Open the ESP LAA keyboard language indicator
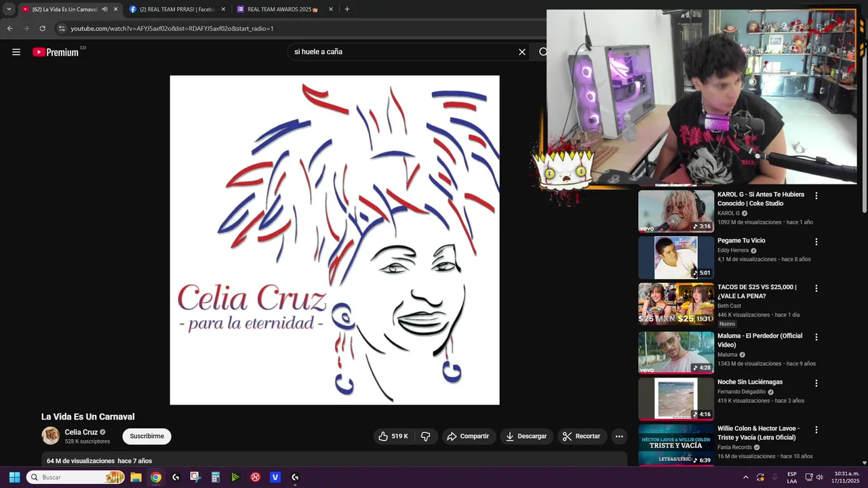This screenshot has height=488, width=868. 792,477
